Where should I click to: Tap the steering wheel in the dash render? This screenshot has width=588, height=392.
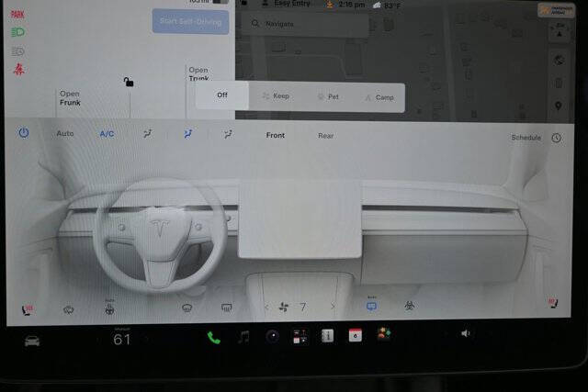160,235
